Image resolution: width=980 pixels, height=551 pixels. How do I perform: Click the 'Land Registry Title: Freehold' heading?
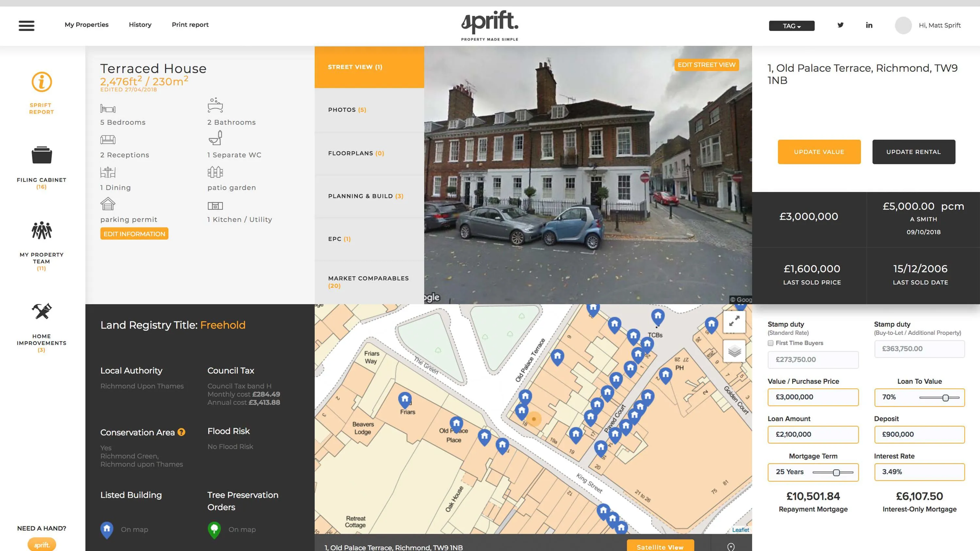point(173,325)
